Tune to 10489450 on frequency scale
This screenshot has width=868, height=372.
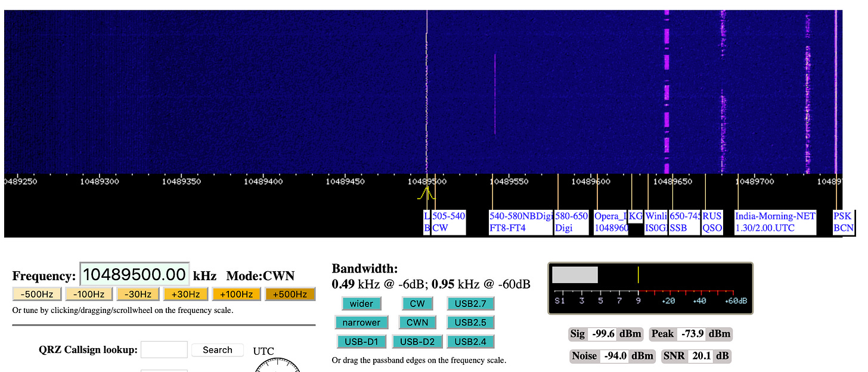click(x=345, y=181)
